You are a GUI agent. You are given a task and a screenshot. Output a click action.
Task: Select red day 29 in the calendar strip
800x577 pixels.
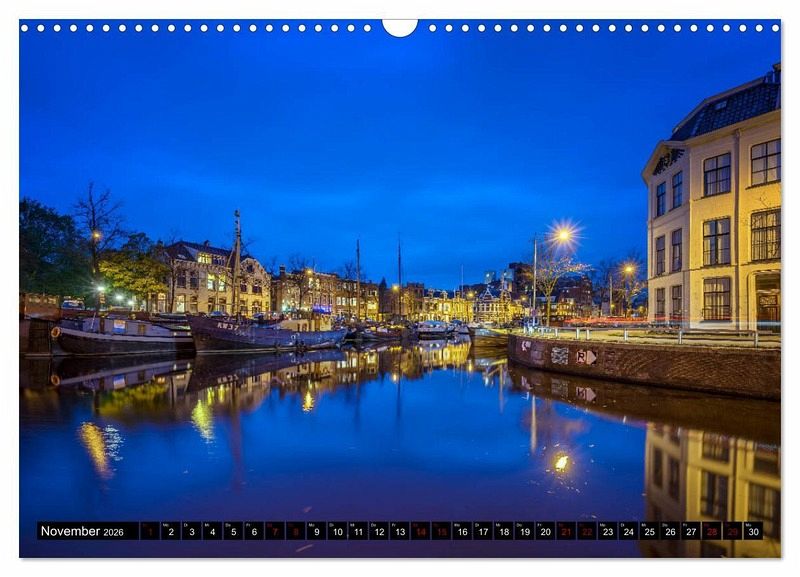coord(733,531)
